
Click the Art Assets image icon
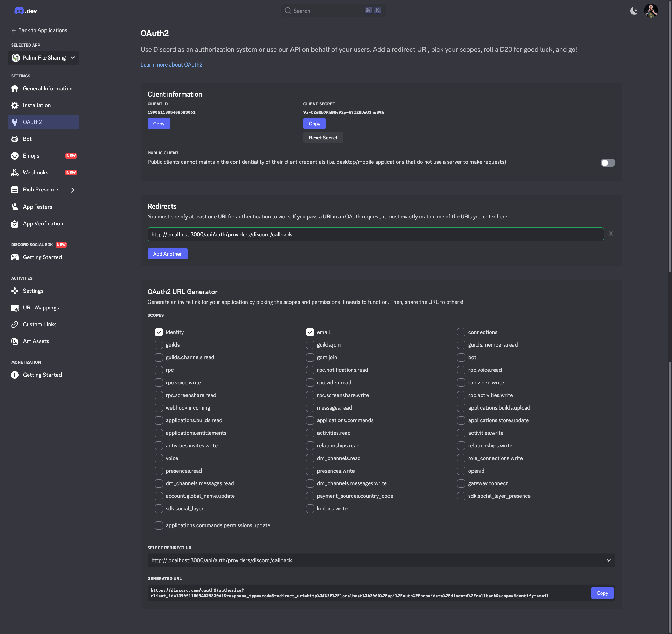[x=15, y=341]
